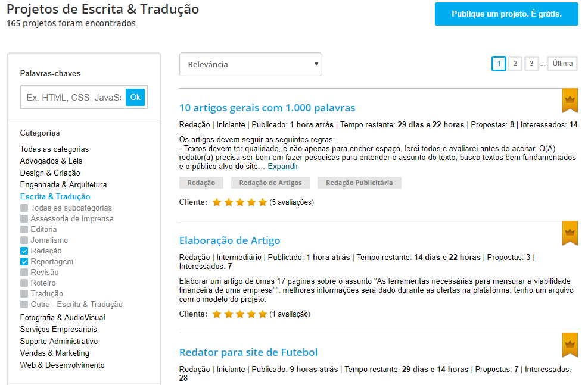
Task: Click the crown badge on 'Elaboração de Artigo' project
Action: click(x=570, y=233)
